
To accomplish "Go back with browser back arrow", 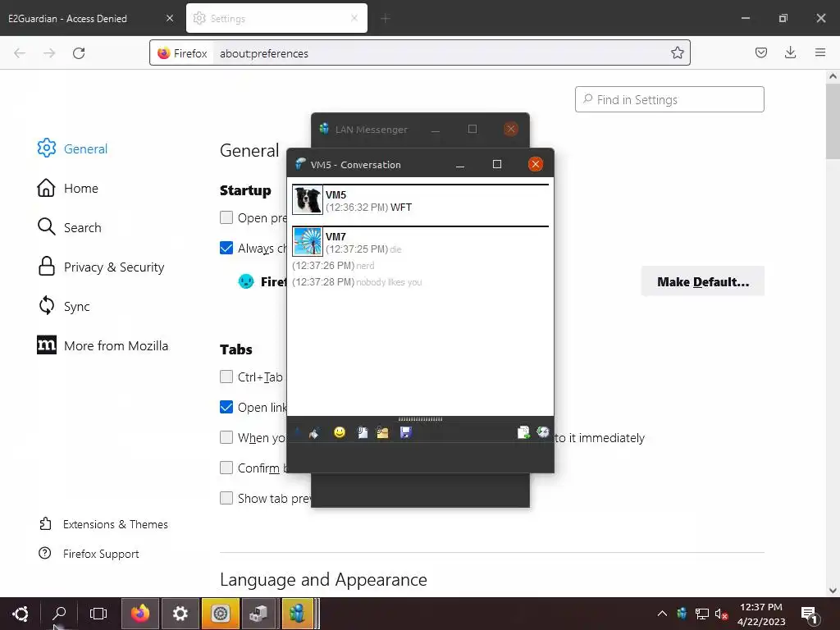I will (x=20, y=53).
